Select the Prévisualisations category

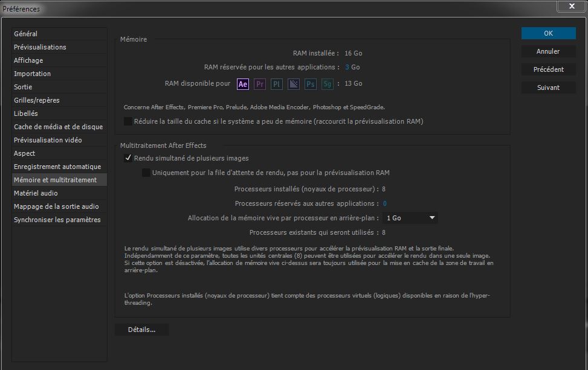coord(59,47)
